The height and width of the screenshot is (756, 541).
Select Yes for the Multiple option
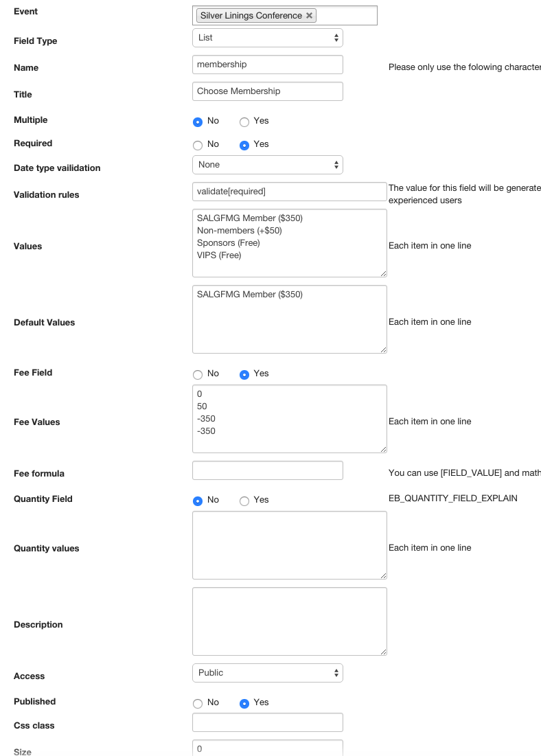244,122
